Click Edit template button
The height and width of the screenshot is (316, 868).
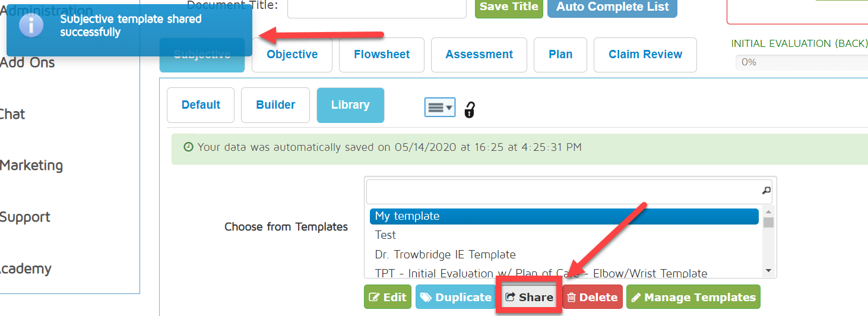coord(388,298)
